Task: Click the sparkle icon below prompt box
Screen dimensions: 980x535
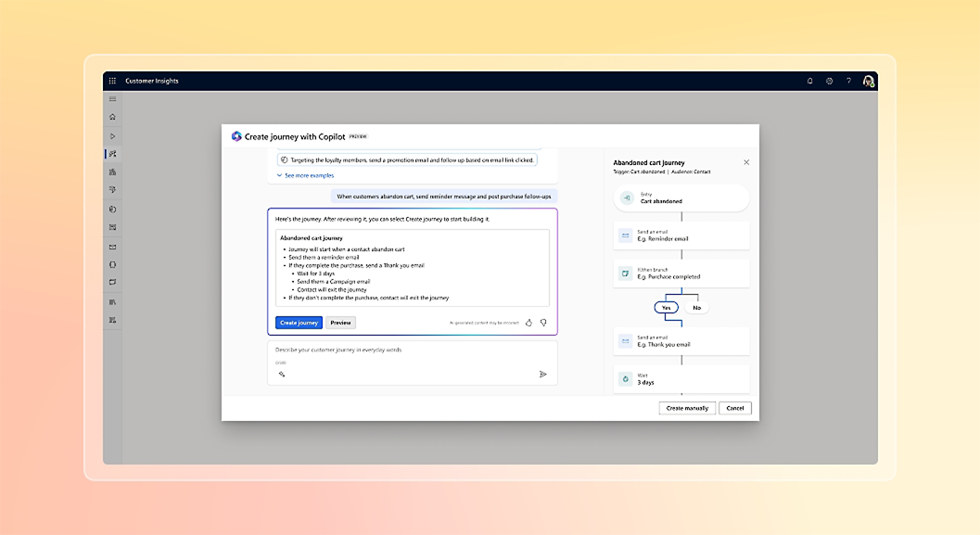Action: click(x=282, y=375)
